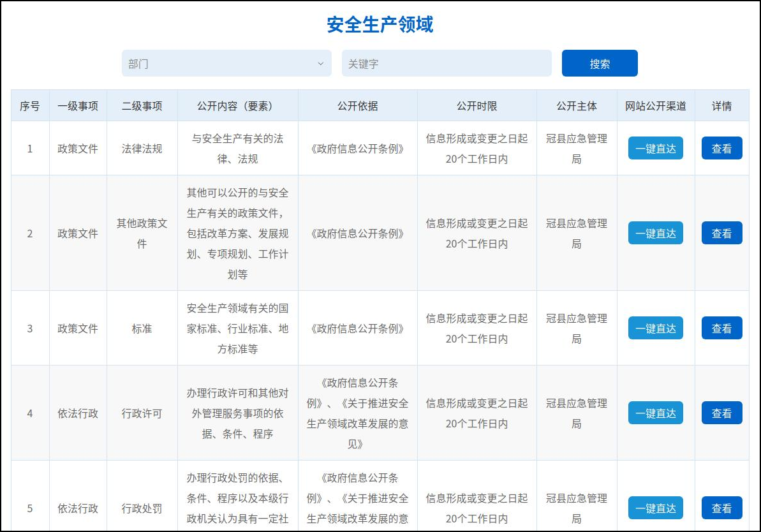The image size is (761, 532).
Task: Click the 关键字 keyword input field
Action: pyautogui.click(x=447, y=63)
